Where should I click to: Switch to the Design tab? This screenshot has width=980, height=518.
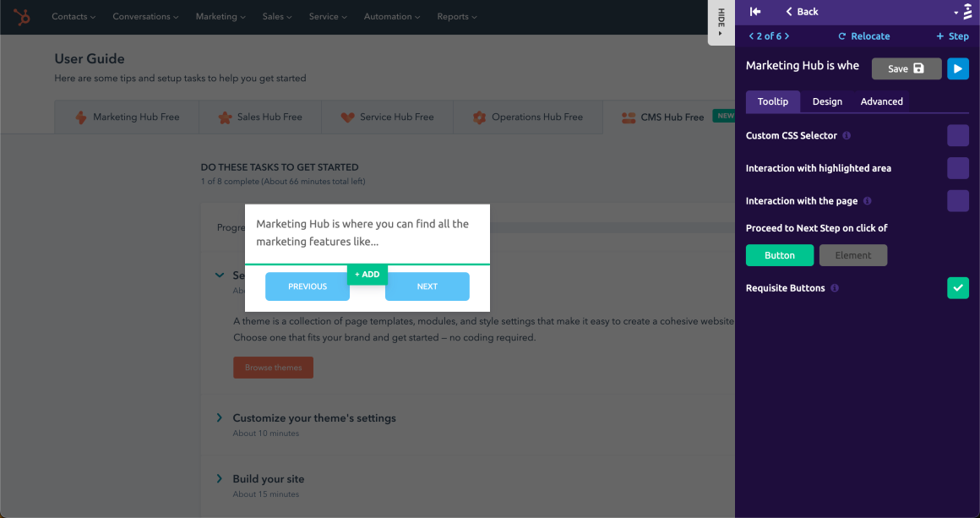click(x=827, y=101)
